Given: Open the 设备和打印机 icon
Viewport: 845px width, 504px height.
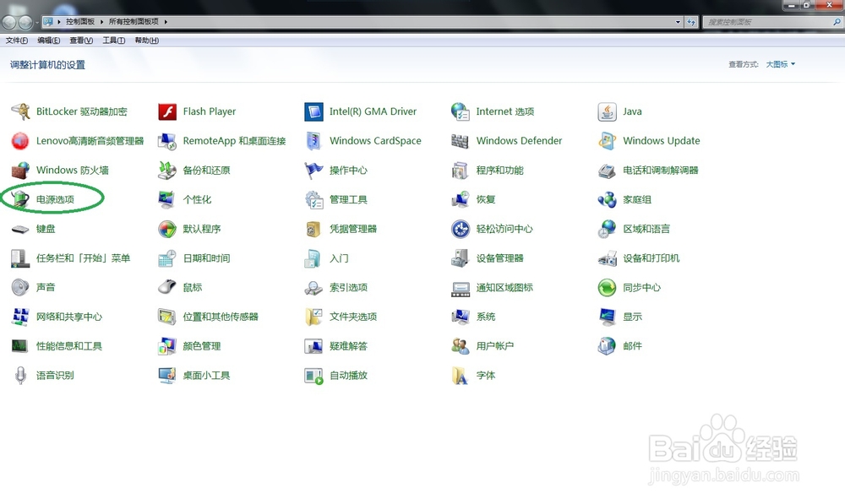Looking at the screenshot, I should click(607, 258).
